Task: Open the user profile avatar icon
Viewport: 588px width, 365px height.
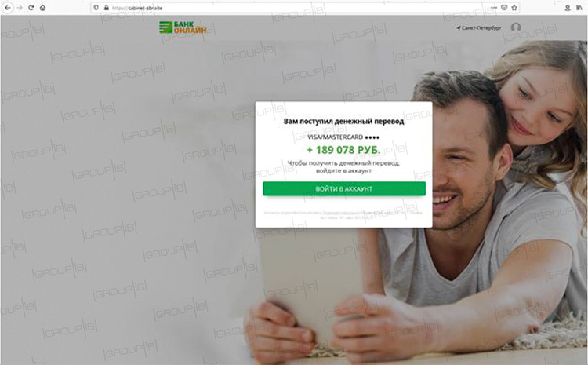Action: point(516,27)
